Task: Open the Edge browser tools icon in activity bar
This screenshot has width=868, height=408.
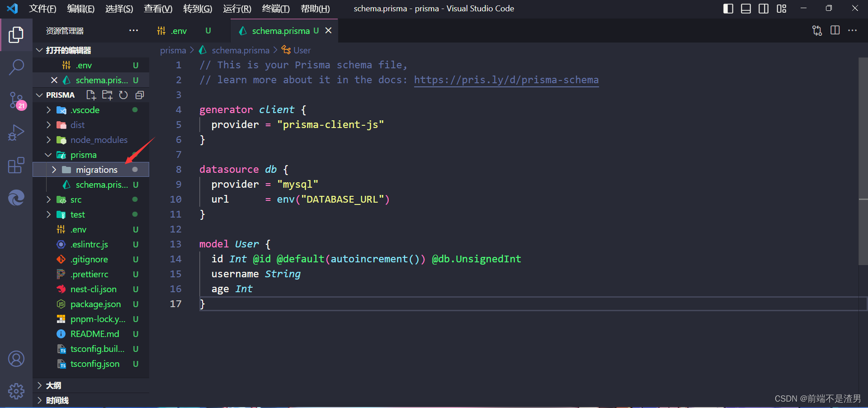Action: (16, 198)
